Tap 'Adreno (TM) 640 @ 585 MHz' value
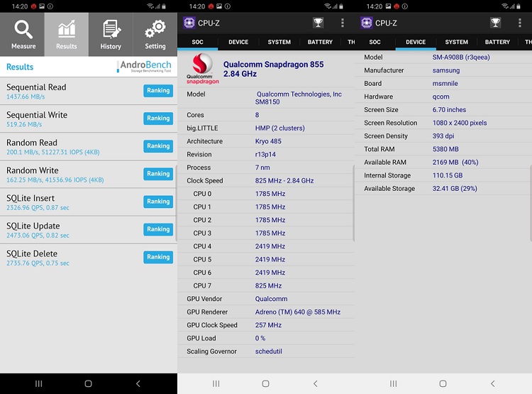 (x=297, y=312)
